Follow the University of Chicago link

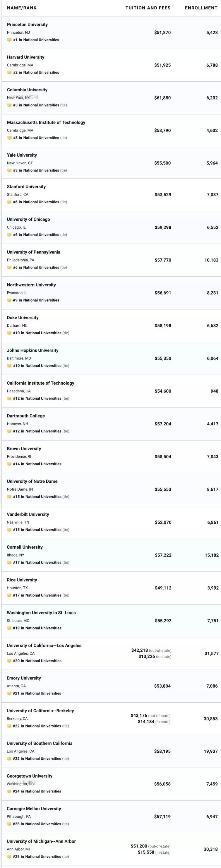pyautogui.click(x=29, y=219)
